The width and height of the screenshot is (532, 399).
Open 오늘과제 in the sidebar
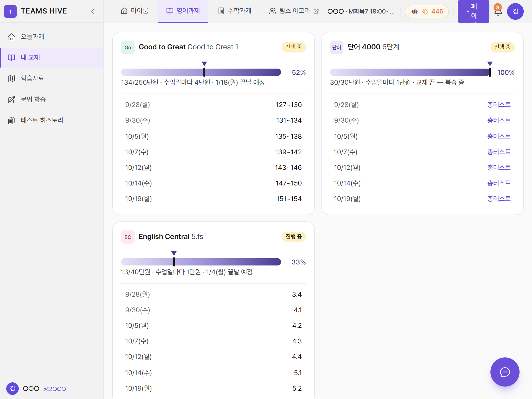[52, 37]
